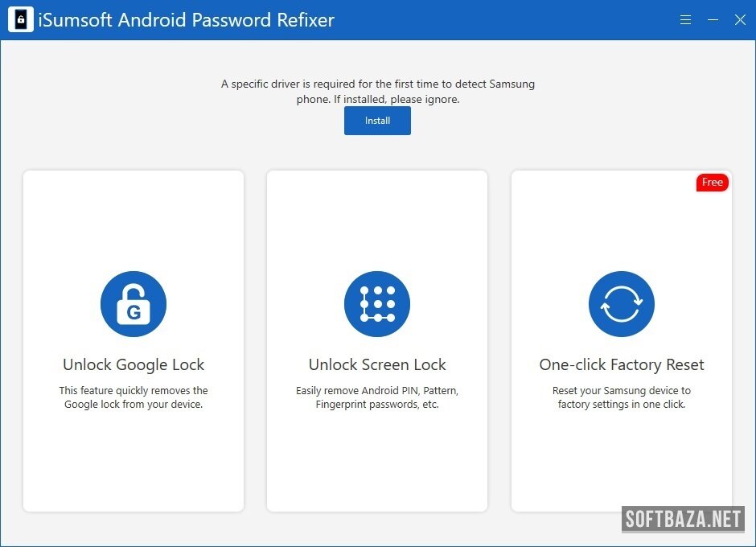Select the Unlock Google Lock title
This screenshot has height=547, width=756.
tap(134, 364)
